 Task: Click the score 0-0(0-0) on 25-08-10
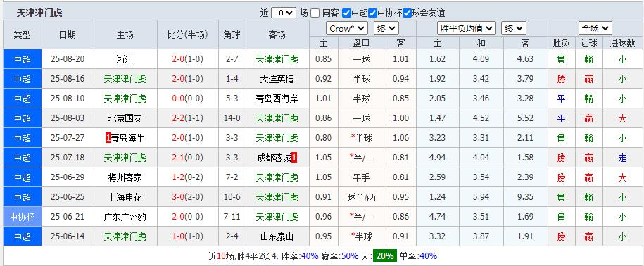coord(188,99)
